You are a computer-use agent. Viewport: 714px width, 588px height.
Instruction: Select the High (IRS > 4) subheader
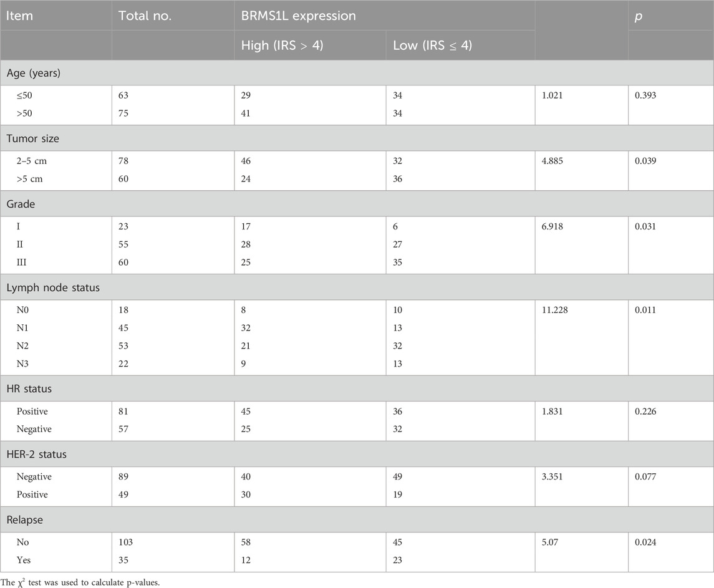pos(282,46)
